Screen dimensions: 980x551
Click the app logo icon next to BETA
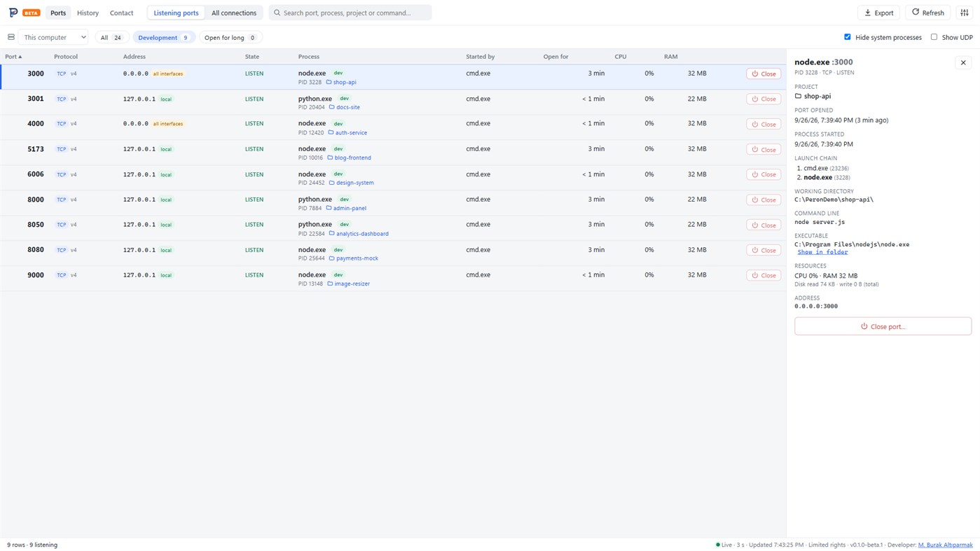13,13
